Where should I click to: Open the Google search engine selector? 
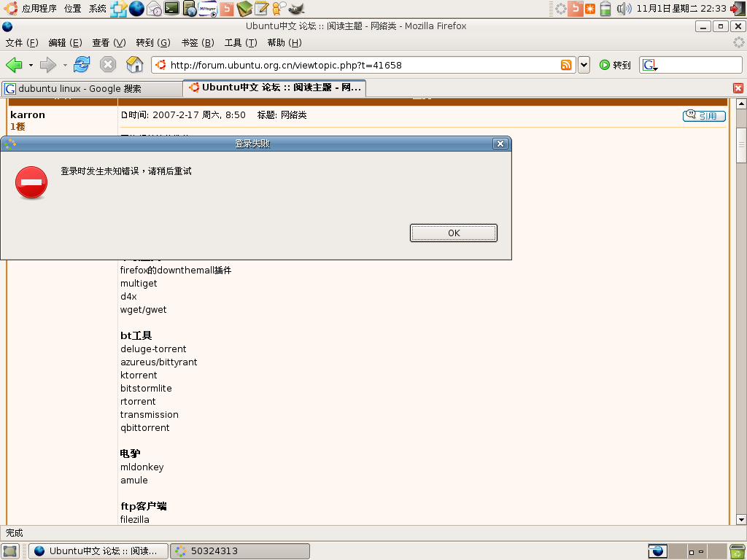click(x=650, y=65)
